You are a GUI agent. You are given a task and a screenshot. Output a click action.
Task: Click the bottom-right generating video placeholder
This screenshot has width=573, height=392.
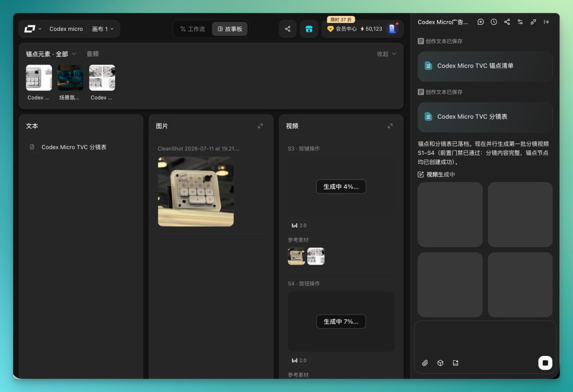click(x=520, y=285)
